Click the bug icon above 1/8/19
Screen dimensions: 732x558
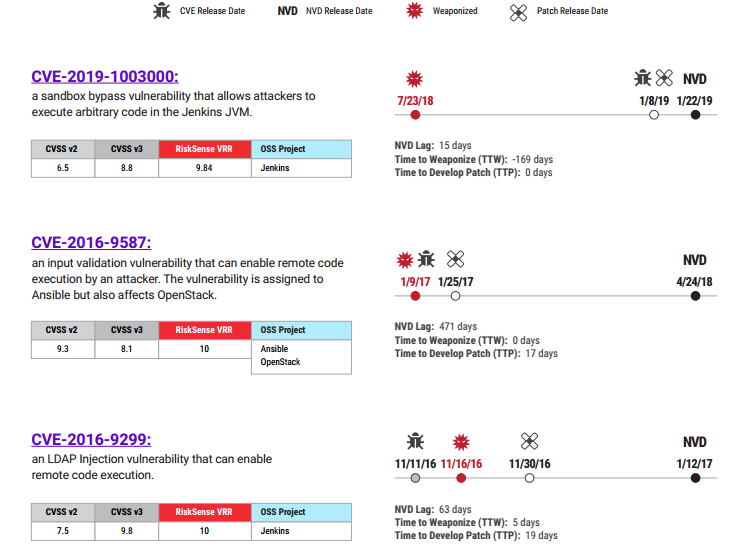[x=643, y=78]
